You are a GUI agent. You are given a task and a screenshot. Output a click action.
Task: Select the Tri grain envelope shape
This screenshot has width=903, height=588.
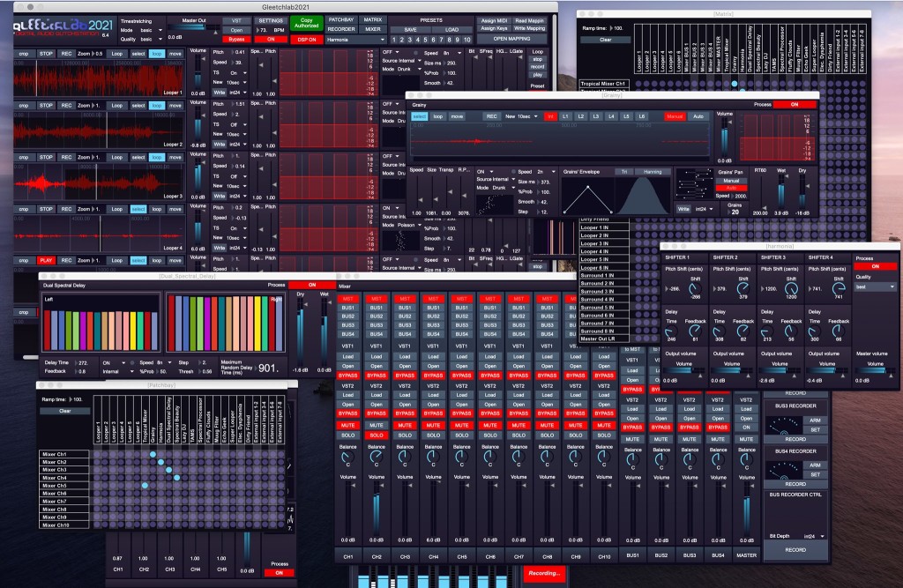[x=624, y=172]
